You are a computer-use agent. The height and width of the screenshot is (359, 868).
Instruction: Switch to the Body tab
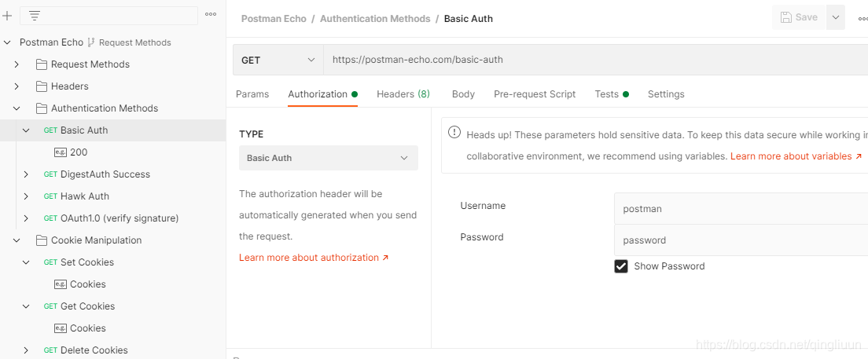pos(463,94)
